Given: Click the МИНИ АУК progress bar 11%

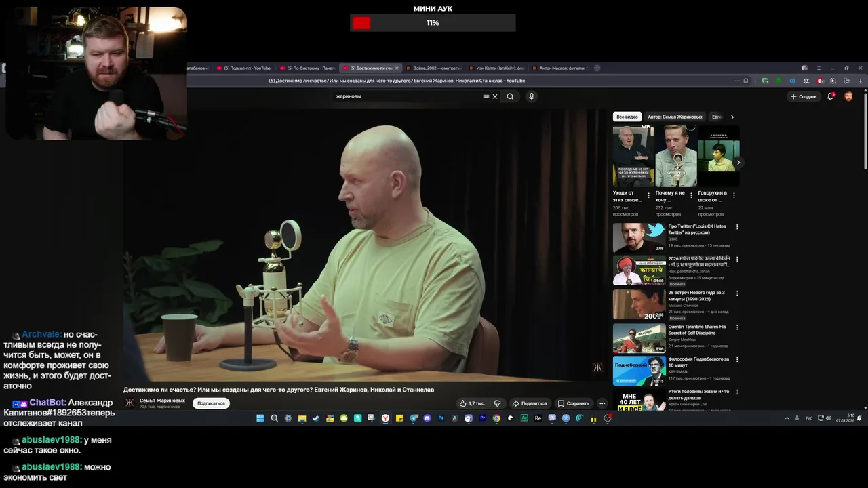Looking at the screenshot, I should click(433, 23).
